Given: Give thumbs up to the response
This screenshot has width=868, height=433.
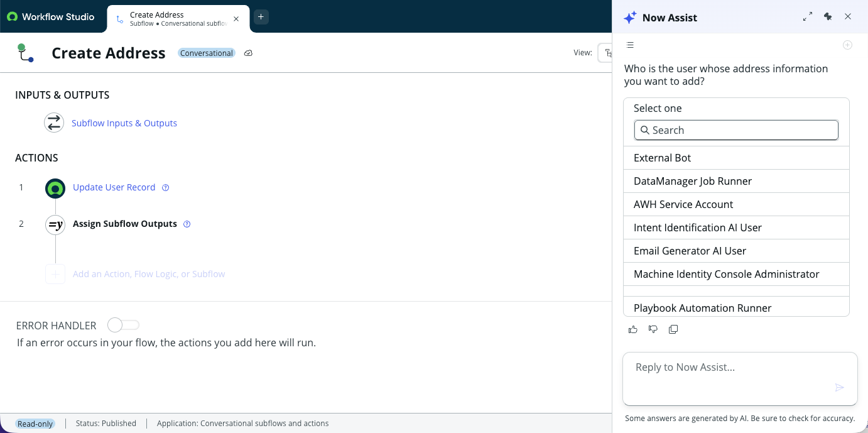Looking at the screenshot, I should click(x=633, y=329).
